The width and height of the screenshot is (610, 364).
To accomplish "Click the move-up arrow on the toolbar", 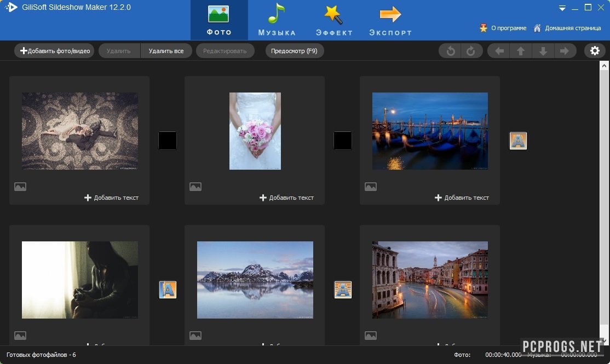I will click(521, 50).
